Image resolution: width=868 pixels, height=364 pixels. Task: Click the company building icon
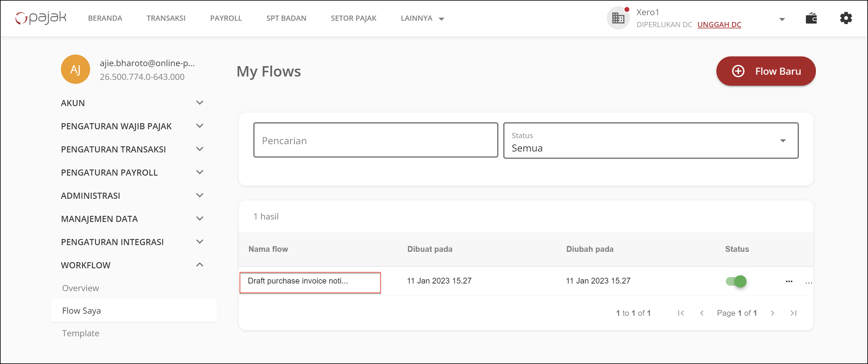pyautogui.click(x=618, y=18)
